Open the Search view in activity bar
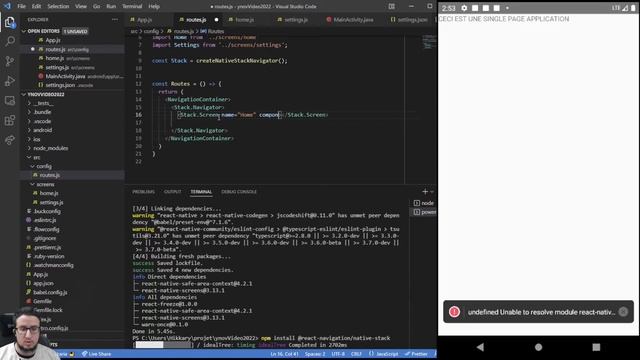640x360 pixels. 10,41
